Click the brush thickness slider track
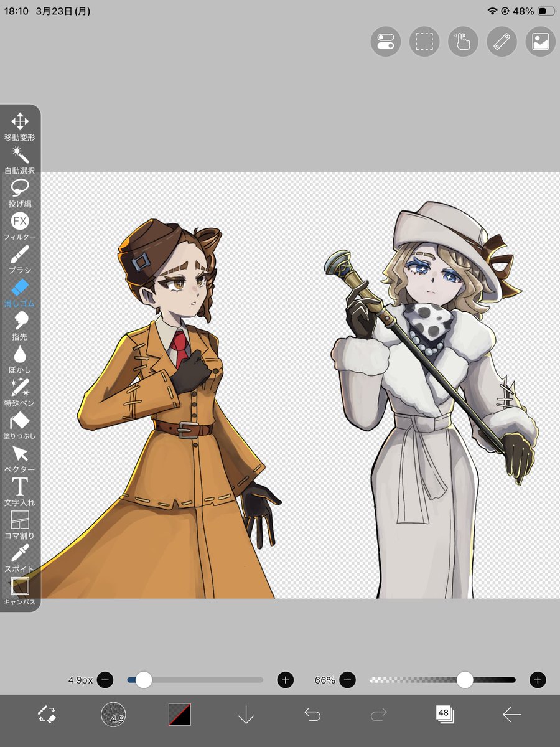The image size is (560, 747). pos(195,680)
